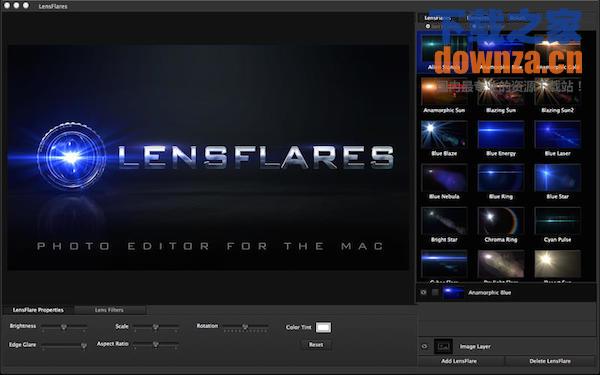The width and height of the screenshot is (600, 375).
Task: Apply the Blue Star lens flare
Action: (x=557, y=178)
